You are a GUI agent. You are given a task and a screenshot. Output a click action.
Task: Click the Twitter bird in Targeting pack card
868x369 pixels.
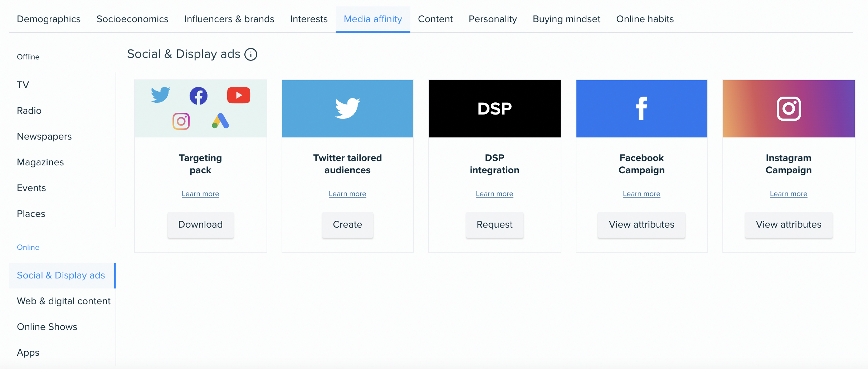pos(160,95)
